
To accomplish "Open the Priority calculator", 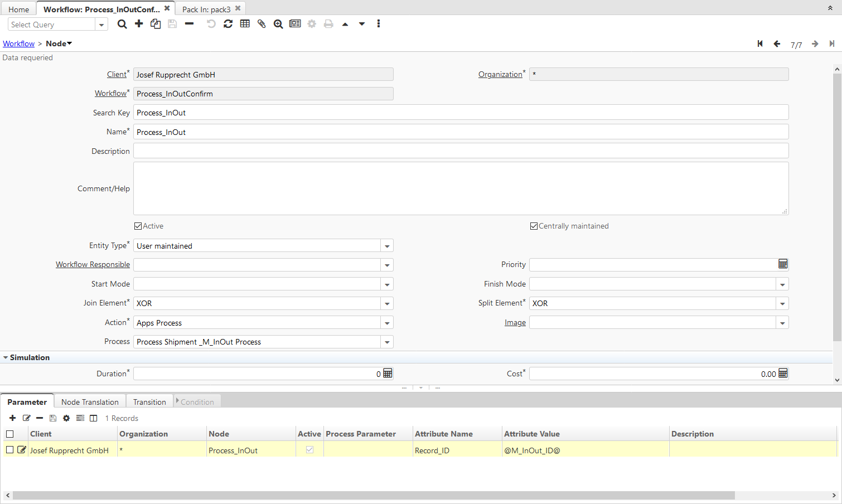I will [783, 264].
